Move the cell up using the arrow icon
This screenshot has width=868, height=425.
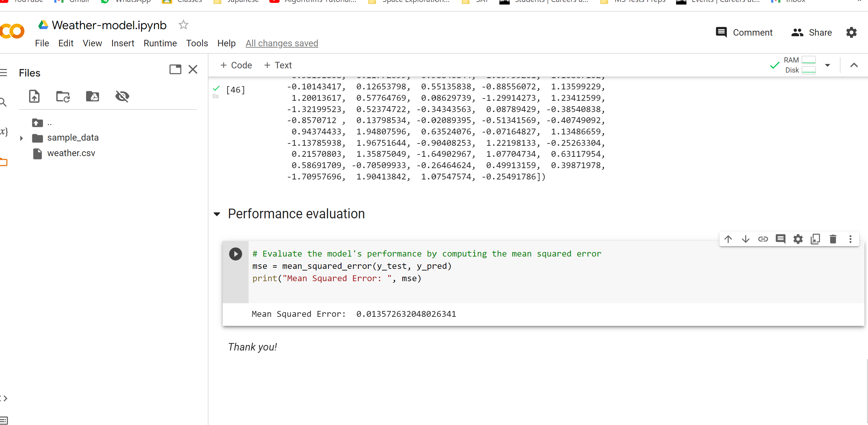tap(728, 239)
